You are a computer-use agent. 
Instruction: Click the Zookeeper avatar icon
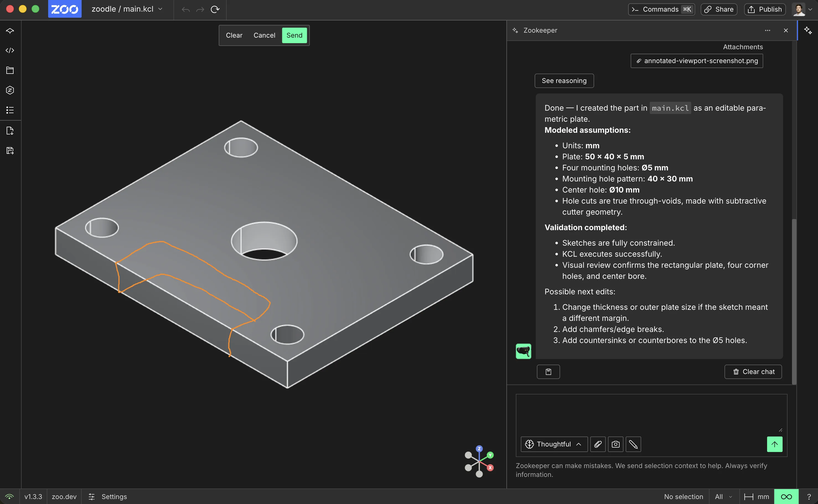pos(524,351)
